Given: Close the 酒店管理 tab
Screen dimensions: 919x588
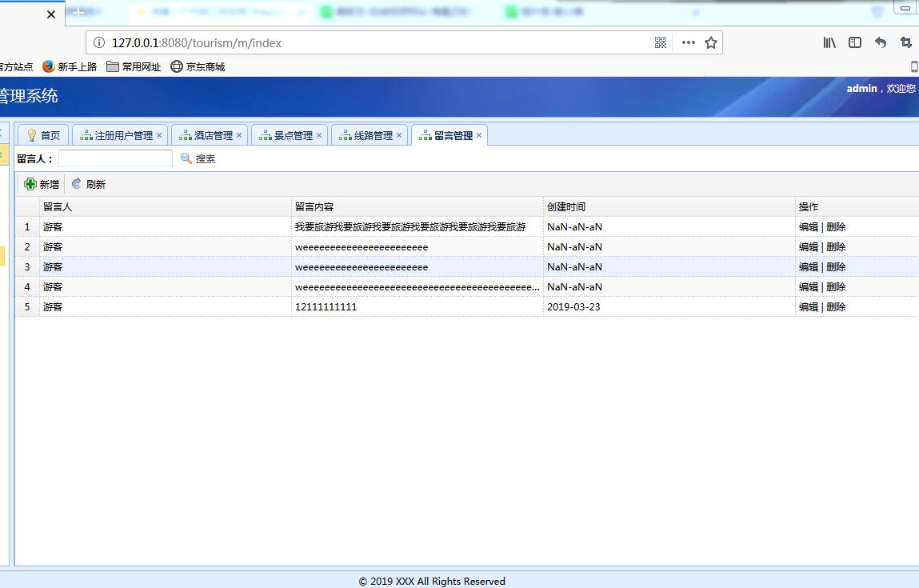Looking at the screenshot, I should coord(239,135).
